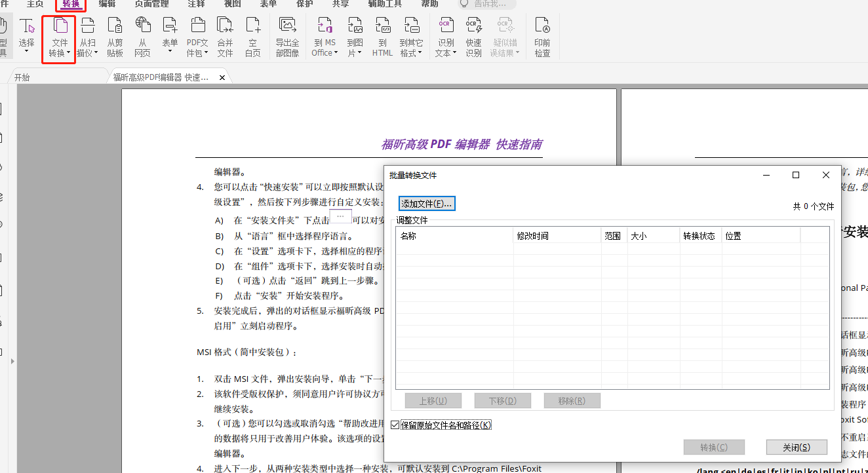Open the PDF文件包 (PDF Portfolio) tool
The image size is (868, 473).
(x=197, y=37)
